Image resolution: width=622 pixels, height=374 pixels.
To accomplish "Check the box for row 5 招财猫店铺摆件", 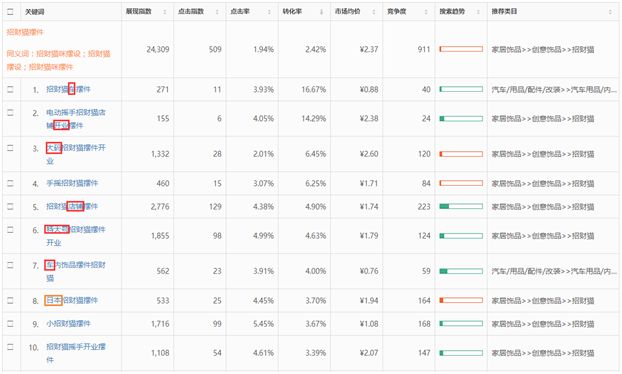I will [10, 206].
